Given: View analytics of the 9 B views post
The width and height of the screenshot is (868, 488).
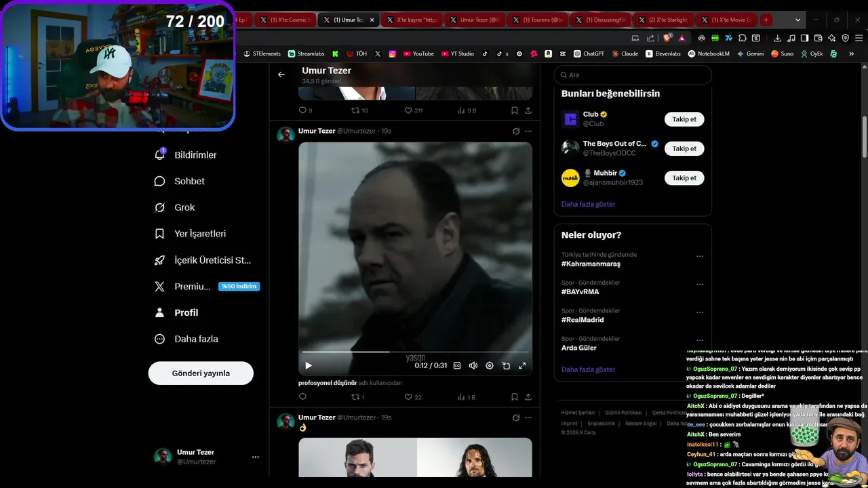Looking at the screenshot, I should 467,110.
